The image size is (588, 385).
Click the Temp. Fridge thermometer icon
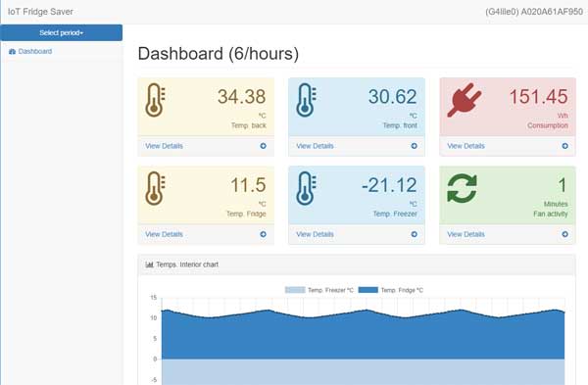pyautogui.click(x=155, y=188)
